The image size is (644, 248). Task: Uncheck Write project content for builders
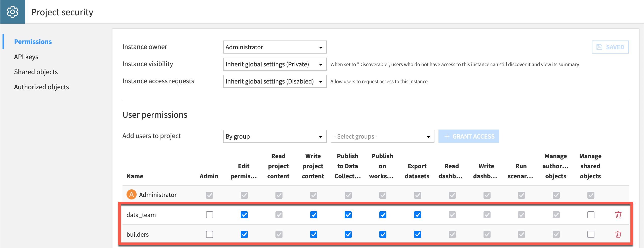(313, 234)
